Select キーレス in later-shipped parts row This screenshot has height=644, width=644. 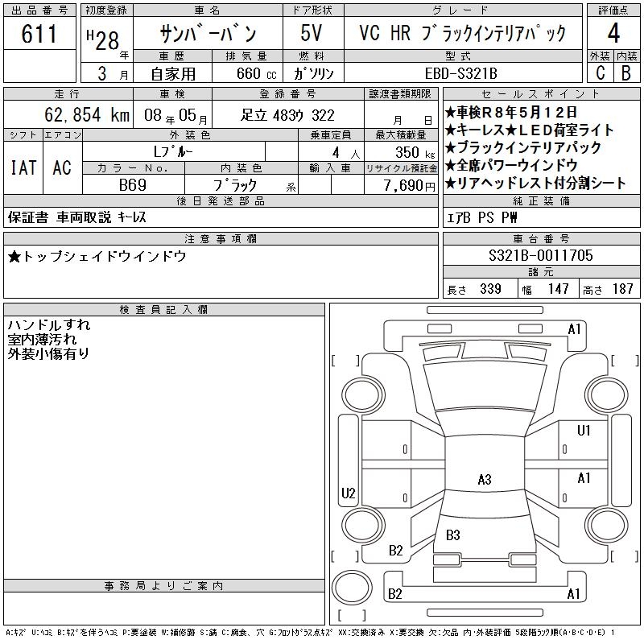tap(131, 217)
